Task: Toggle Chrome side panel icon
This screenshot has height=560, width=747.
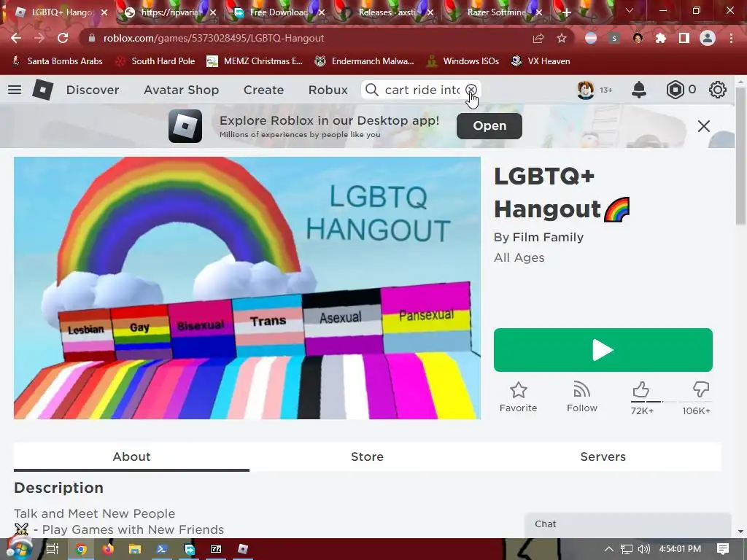Action: point(684,38)
